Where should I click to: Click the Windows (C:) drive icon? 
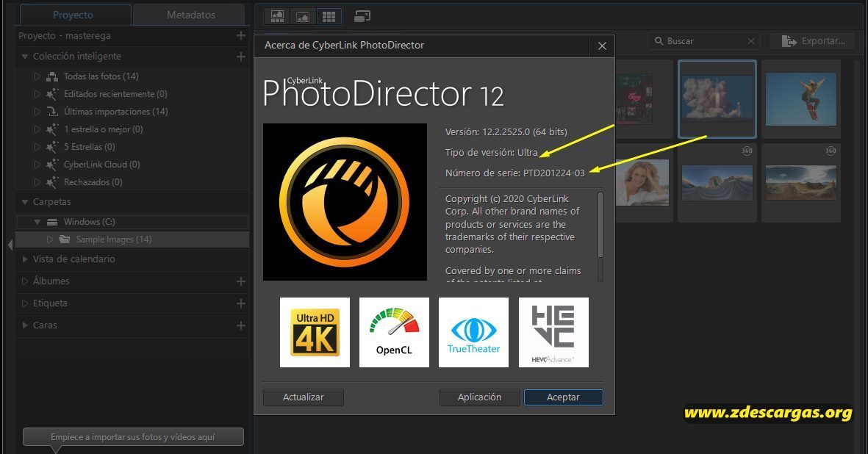52,222
